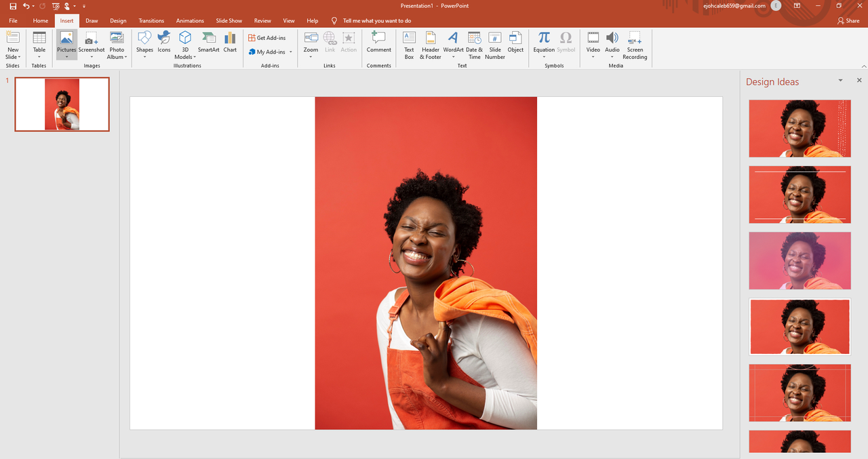Choose the pink-tinted third design idea
This screenshot has width=868, height=459.
[800, 261]
